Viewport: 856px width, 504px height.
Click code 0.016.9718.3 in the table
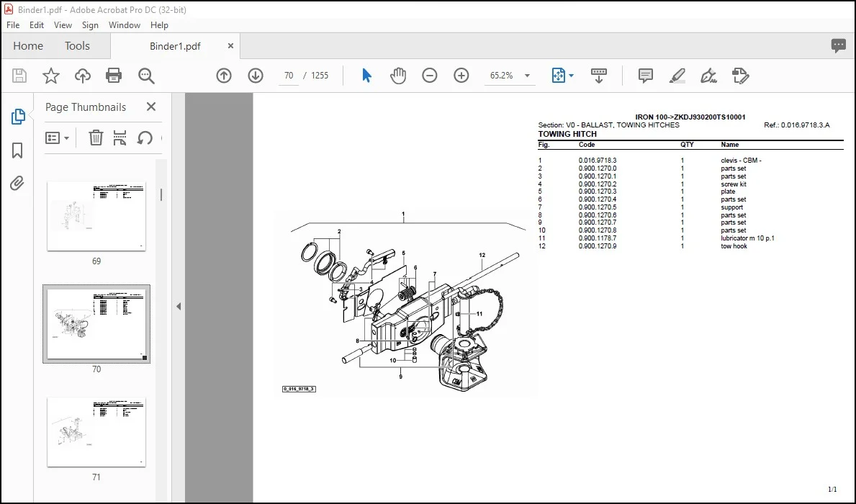[x=598, y=161]
